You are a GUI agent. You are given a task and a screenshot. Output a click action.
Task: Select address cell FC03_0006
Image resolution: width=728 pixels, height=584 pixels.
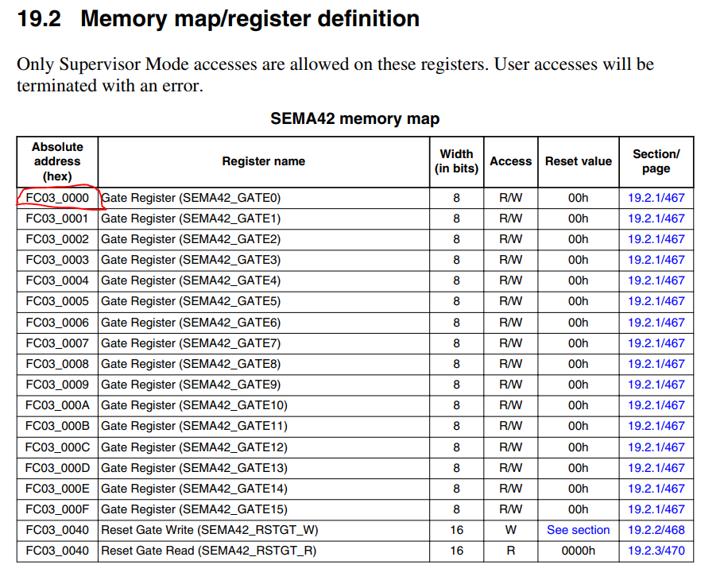click(x=57, y=323)
